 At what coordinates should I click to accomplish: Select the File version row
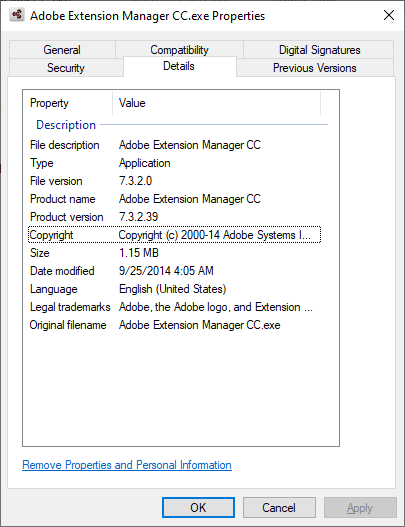[x=174, y=181]
